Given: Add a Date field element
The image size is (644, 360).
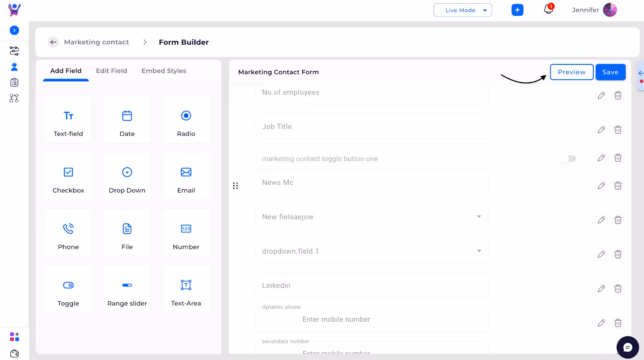Looking at the screenshot, I should coord(127,119).
